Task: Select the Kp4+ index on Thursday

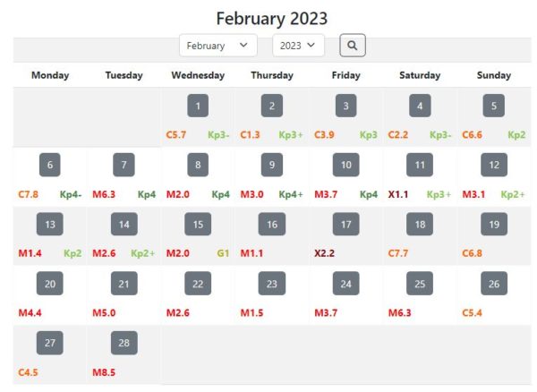Action: [290, 194]
